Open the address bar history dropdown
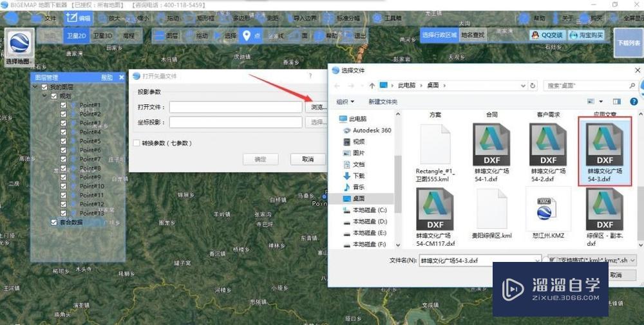Screen dimensions: 644x325 point(523,86)
